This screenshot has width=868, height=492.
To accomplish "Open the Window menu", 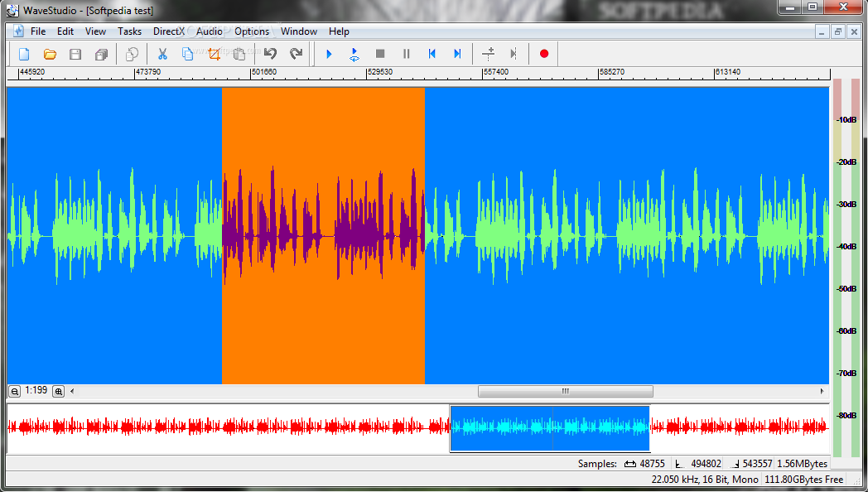I will [299, 31].
